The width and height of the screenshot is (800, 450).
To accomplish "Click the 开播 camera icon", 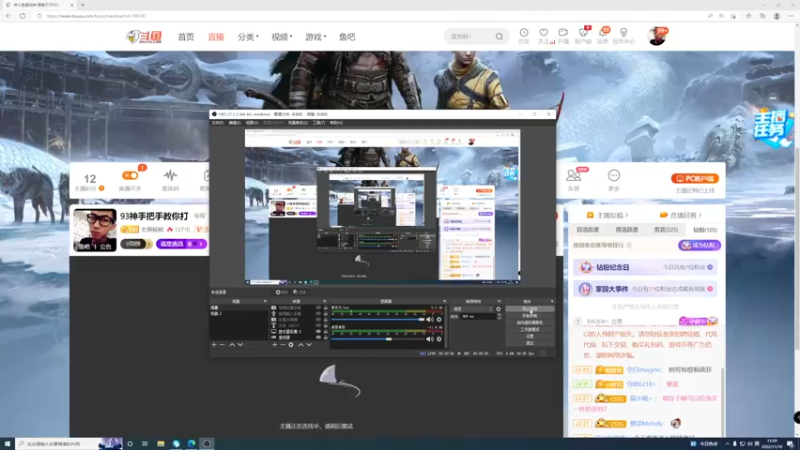I will pyautogui.click(x=563, y=33).
